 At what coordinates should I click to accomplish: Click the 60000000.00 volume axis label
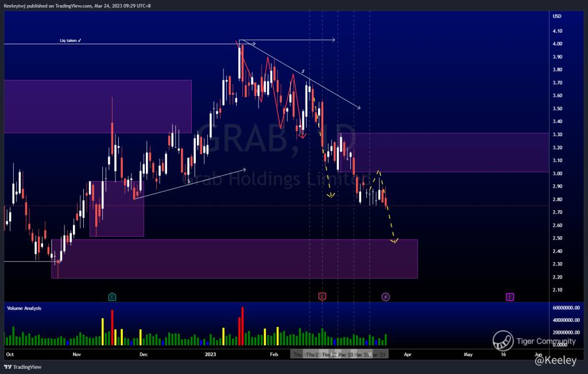click(566, 308)
